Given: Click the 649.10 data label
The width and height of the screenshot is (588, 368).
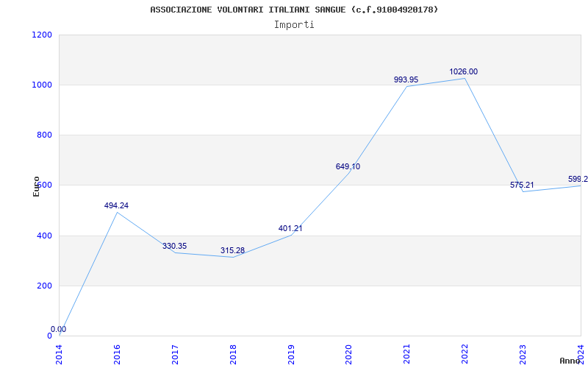Looking at the screenshot, I should point(348,167).
